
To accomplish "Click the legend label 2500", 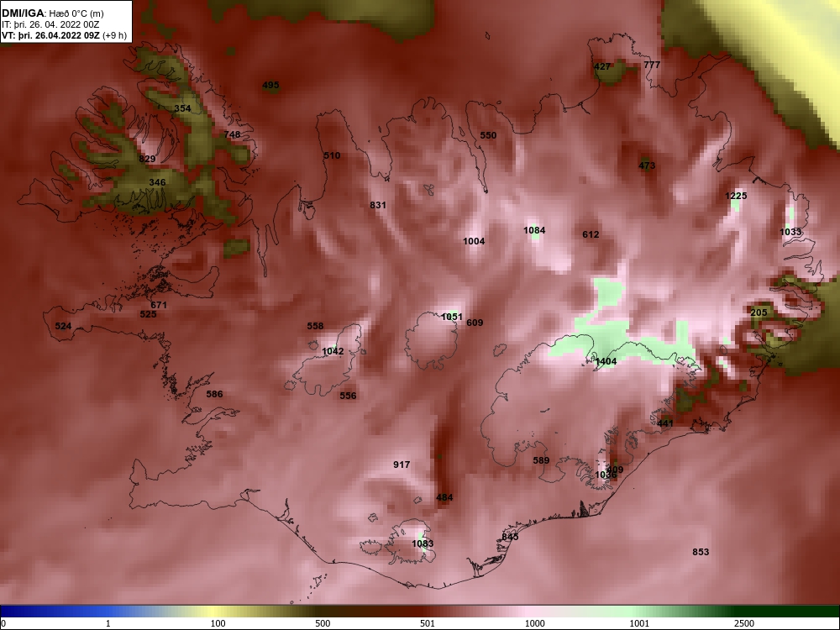I will point(744,623).
